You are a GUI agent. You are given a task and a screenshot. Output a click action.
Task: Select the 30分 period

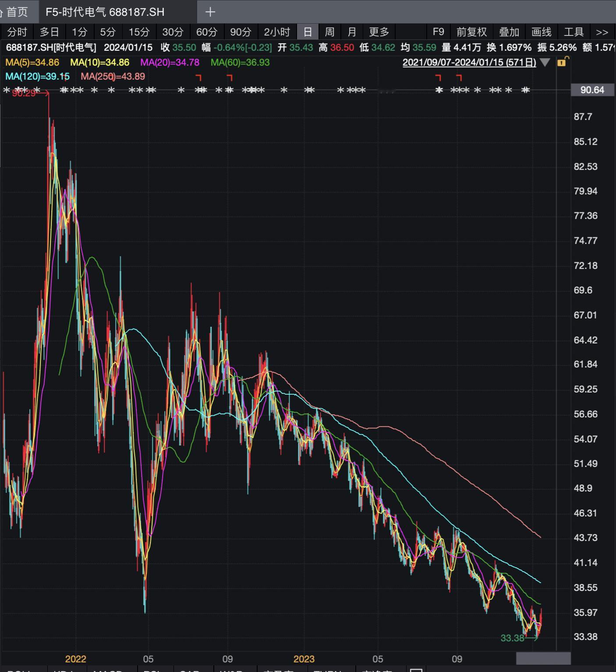[173, 32]
